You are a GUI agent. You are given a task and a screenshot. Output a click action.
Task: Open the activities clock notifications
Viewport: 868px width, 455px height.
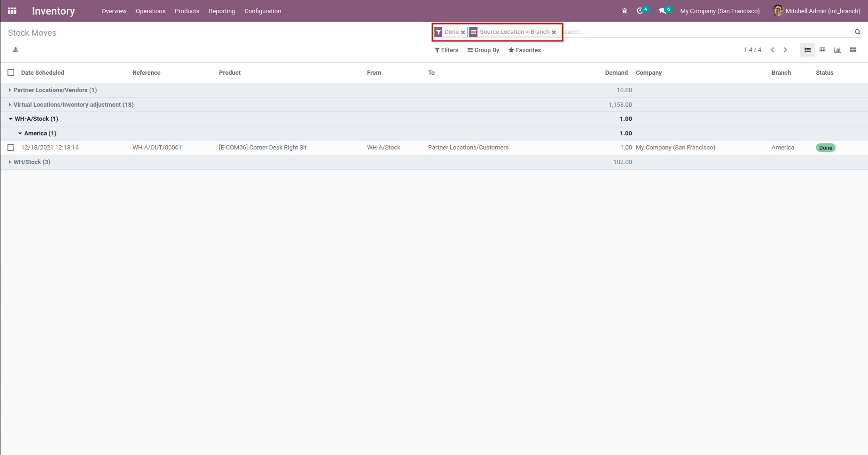[640, 11]
